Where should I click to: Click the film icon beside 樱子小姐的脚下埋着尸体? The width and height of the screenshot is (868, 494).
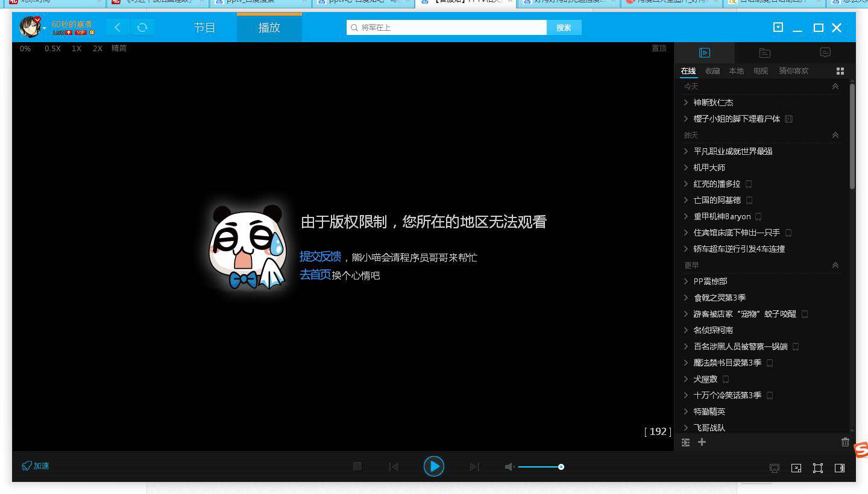789,119
